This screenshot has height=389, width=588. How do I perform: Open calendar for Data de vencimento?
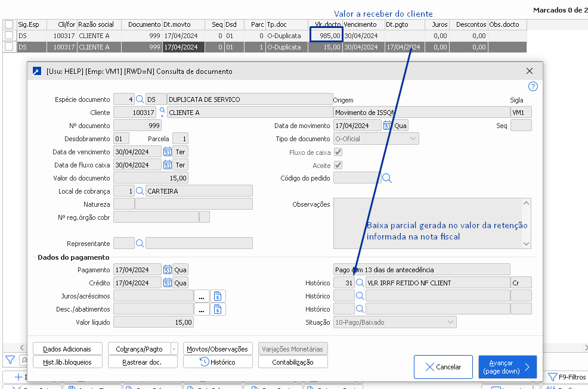[168, 152]
